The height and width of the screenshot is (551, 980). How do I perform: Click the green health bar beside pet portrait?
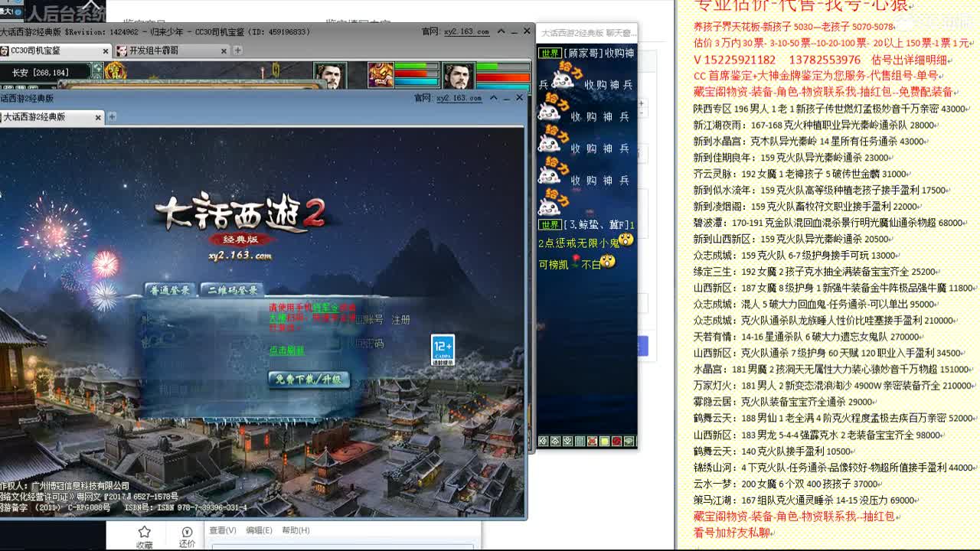click(x=416, y=67)
